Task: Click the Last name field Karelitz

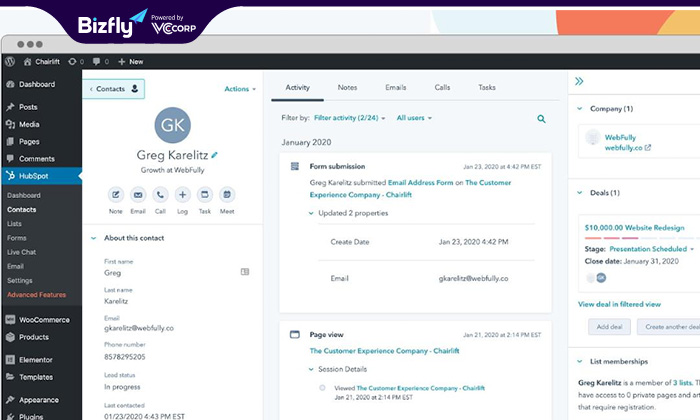Action: click(x=116, y=301)
